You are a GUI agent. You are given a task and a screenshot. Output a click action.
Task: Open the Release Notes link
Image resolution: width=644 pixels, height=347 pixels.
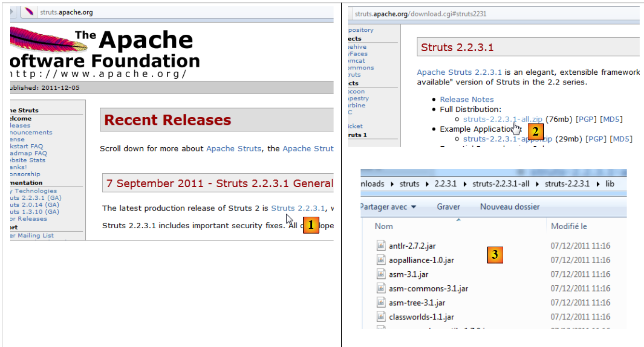tap(467, 99)
